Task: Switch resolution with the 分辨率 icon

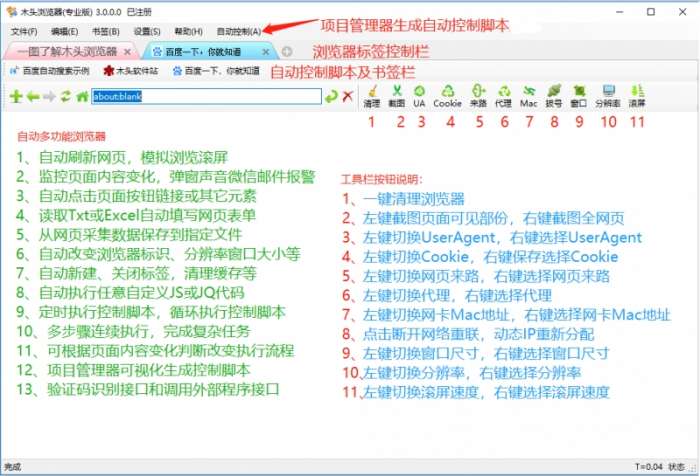Action: 608,96
